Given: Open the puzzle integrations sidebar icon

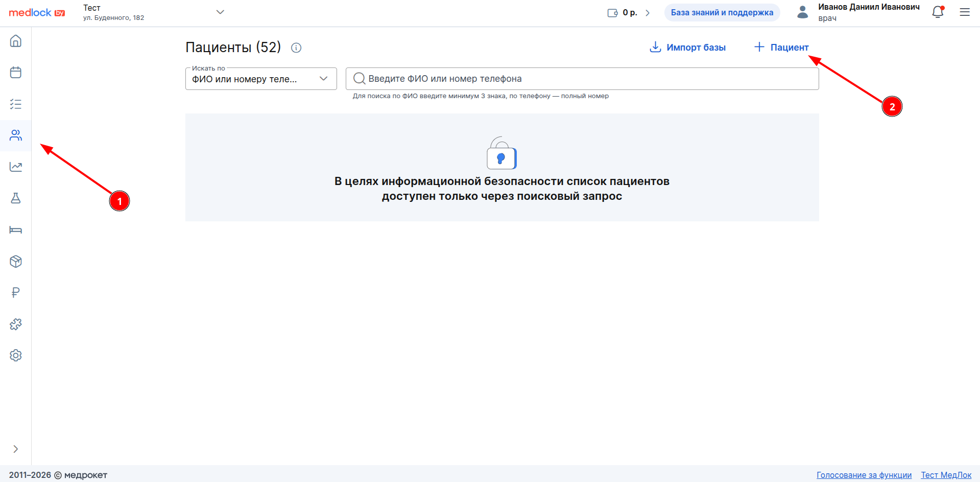Looking at the screenshot, I should coord(16,324).
